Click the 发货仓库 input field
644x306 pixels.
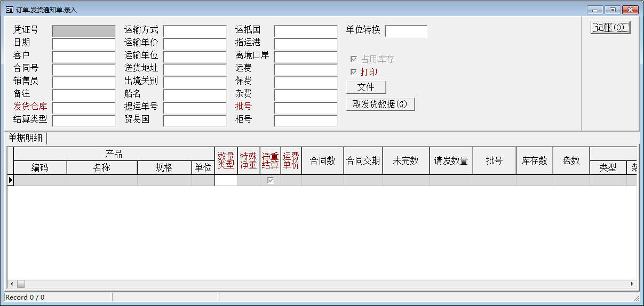[84, 108]
